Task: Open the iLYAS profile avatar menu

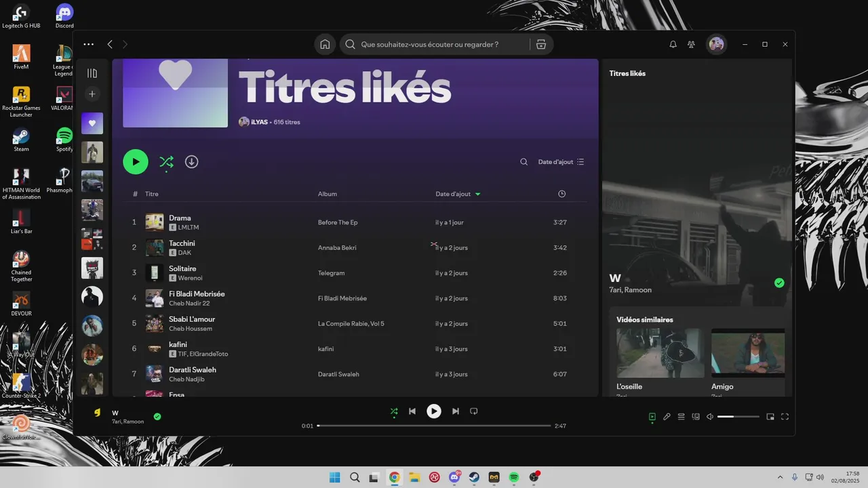Action: coord(716,44)
